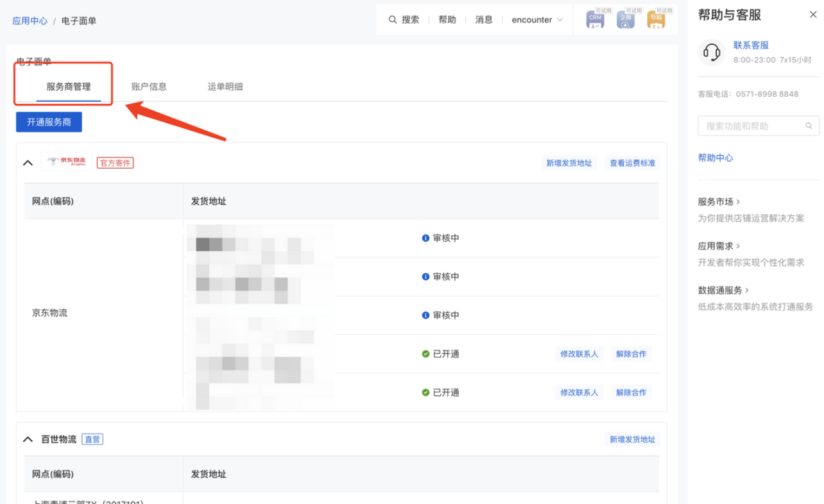Open the orange 导购 app icon
This screenshot has height=504, width=824.
(656, 19)
